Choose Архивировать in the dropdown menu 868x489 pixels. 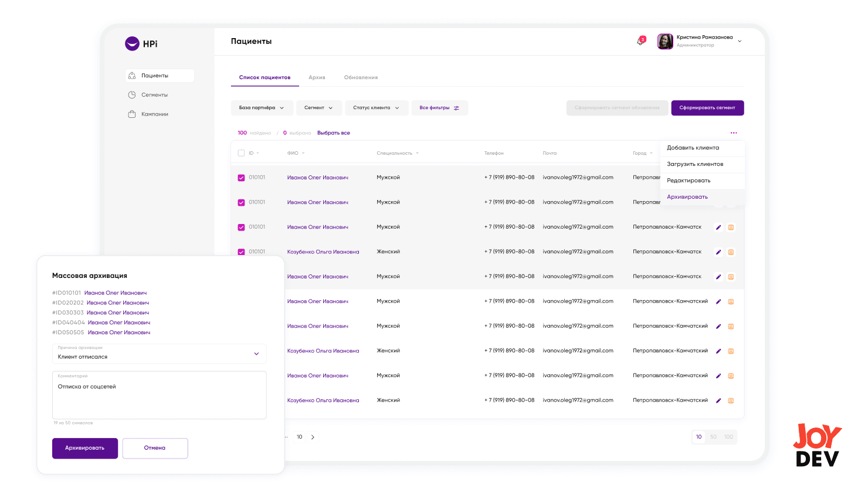pyautogui.click(x=703, y=197)
